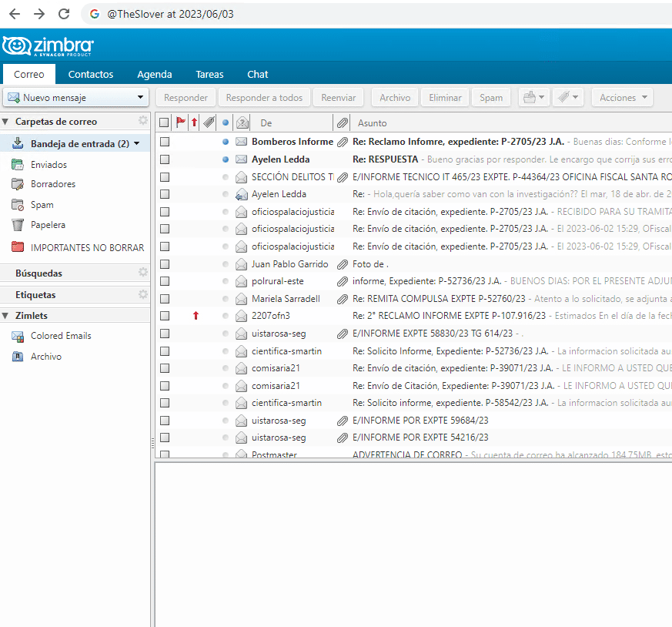Open the Borradores folder
This screenshot has width=672, height=627.
tap(52, 184)
